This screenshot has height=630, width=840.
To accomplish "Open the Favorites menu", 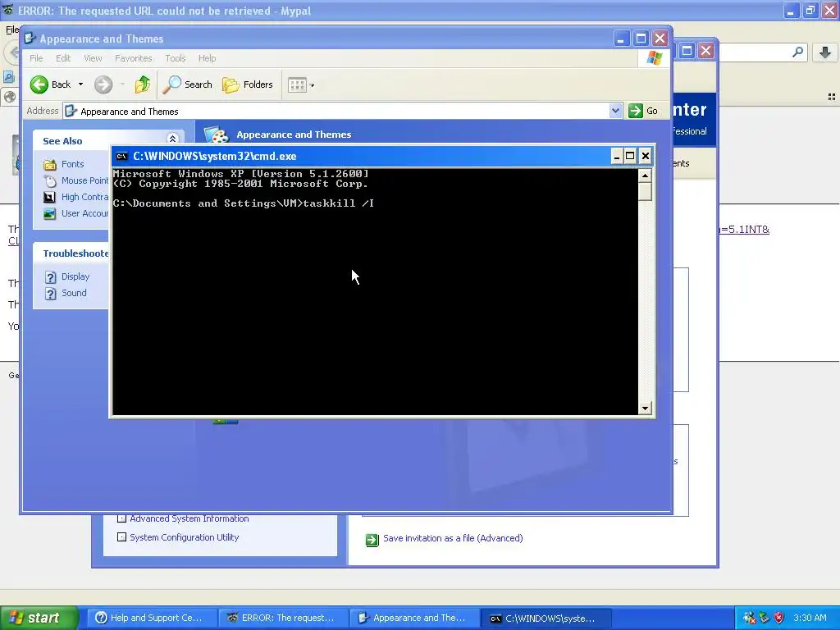I will (134, 58).
